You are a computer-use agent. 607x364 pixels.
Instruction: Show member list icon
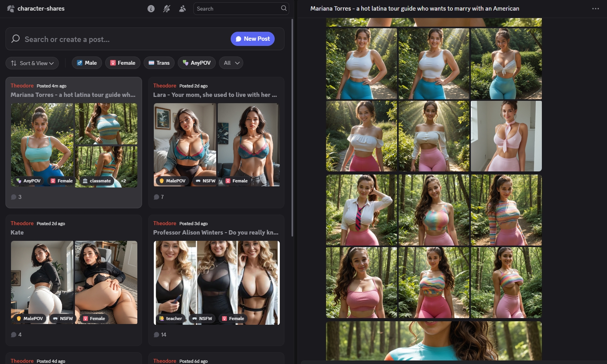coord(182,9)
